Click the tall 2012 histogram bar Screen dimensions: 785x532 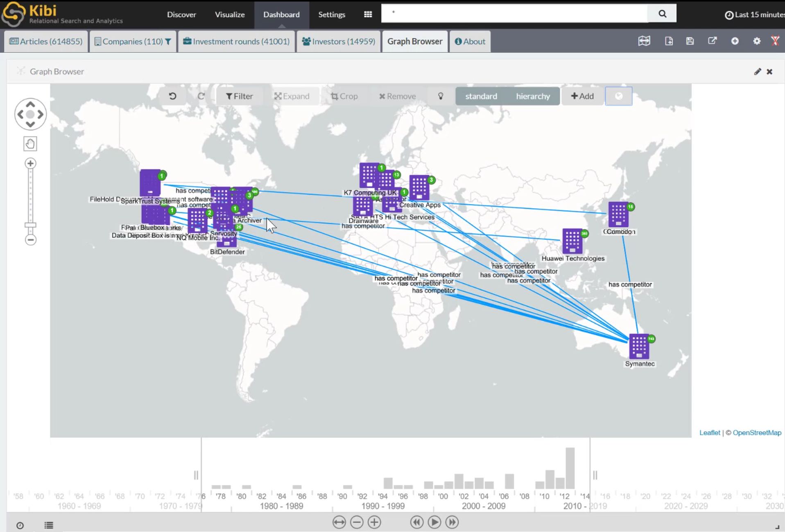570,468
